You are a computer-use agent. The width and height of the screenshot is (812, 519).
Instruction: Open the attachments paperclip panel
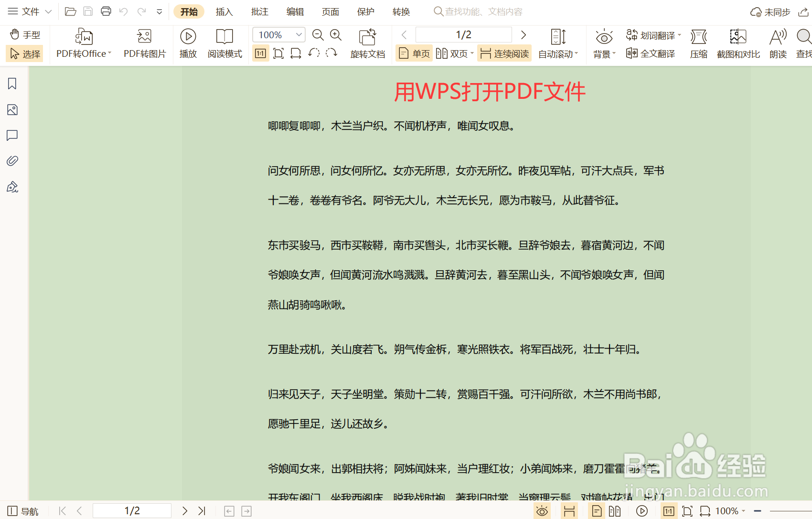[12, 161]
